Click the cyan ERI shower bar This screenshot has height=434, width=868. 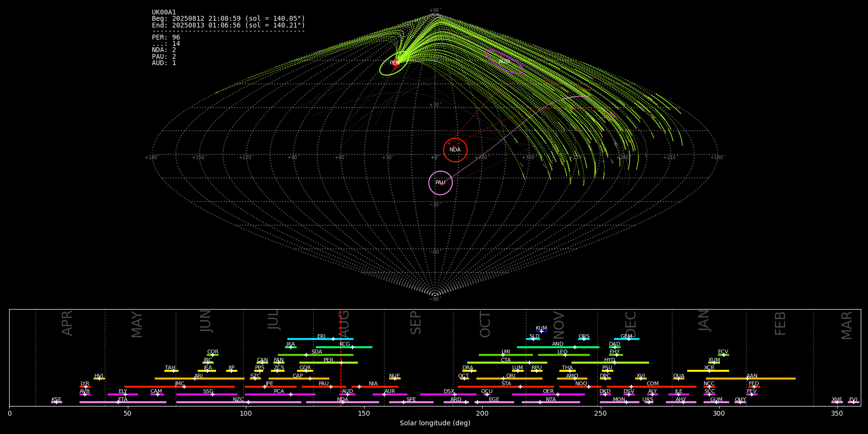[320, 339]
